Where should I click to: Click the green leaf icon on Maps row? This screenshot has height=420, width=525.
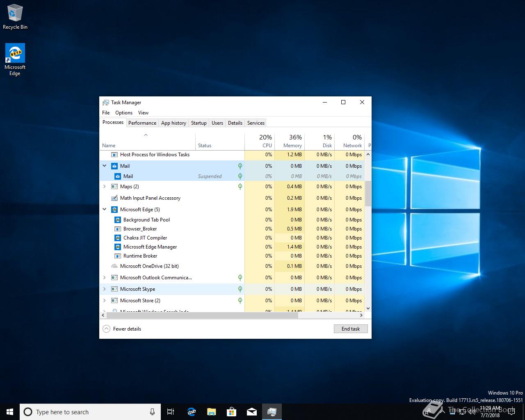(240, 187)
